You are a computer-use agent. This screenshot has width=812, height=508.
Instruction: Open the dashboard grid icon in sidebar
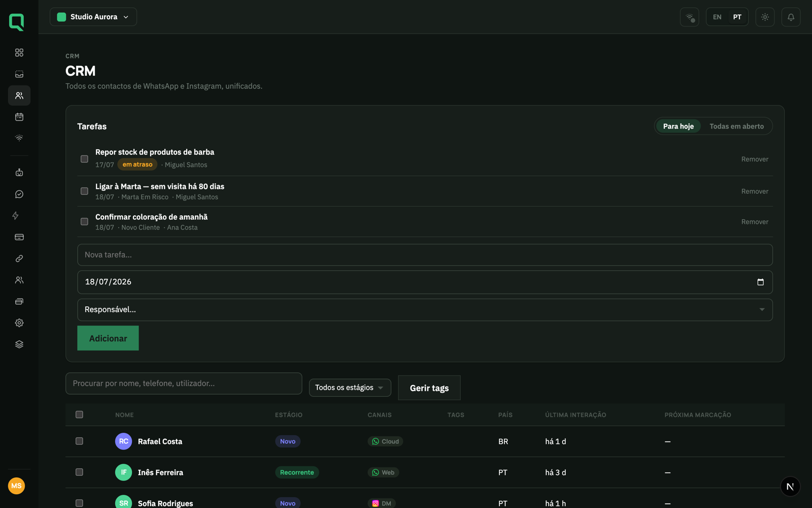19,53
